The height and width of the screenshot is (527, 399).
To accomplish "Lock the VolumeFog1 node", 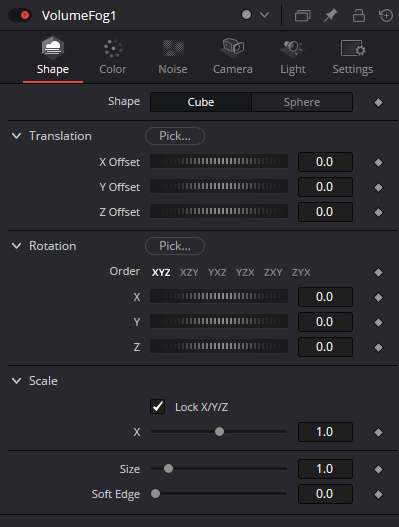I will [359, 15].
